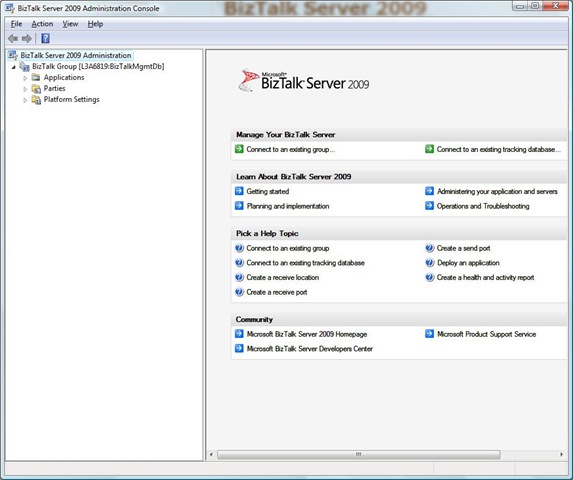Expand the Parties tree node
Image resolution: width=573 pixels, height=480 pixels.
pos(25,89)
